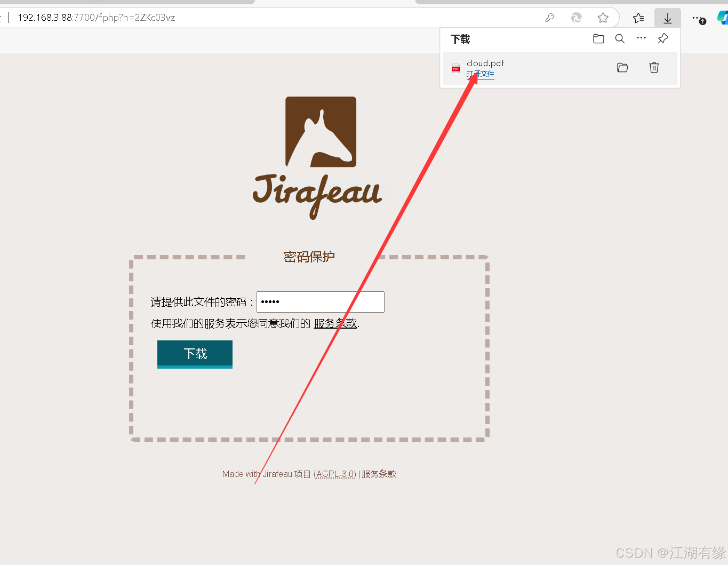Open 服务条款 link in the form
This screenshot has height=565, width=728.
[x=335, y=323]
